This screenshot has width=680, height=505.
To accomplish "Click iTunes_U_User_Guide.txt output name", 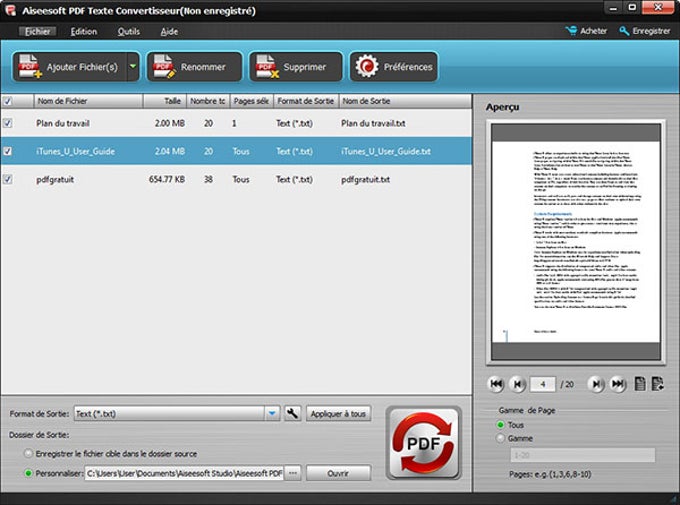I will pyautogui.click(x=386, y=151).
